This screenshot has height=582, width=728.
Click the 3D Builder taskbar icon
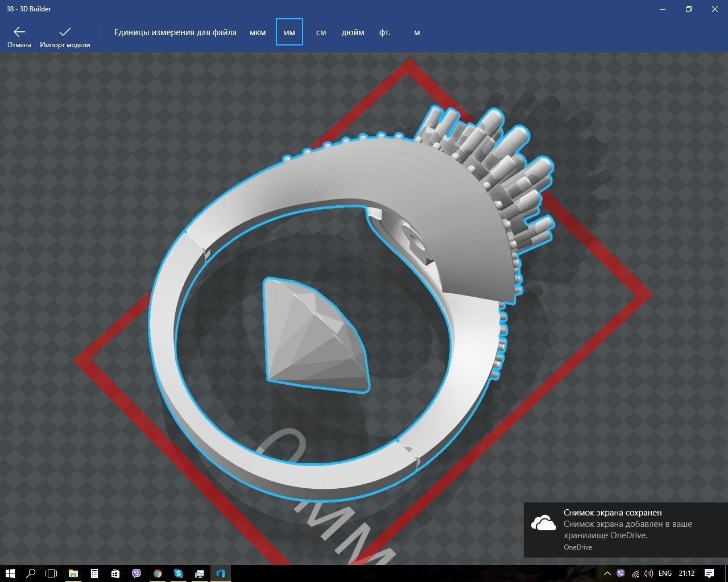pyautogui.click(x=221, y=573)
